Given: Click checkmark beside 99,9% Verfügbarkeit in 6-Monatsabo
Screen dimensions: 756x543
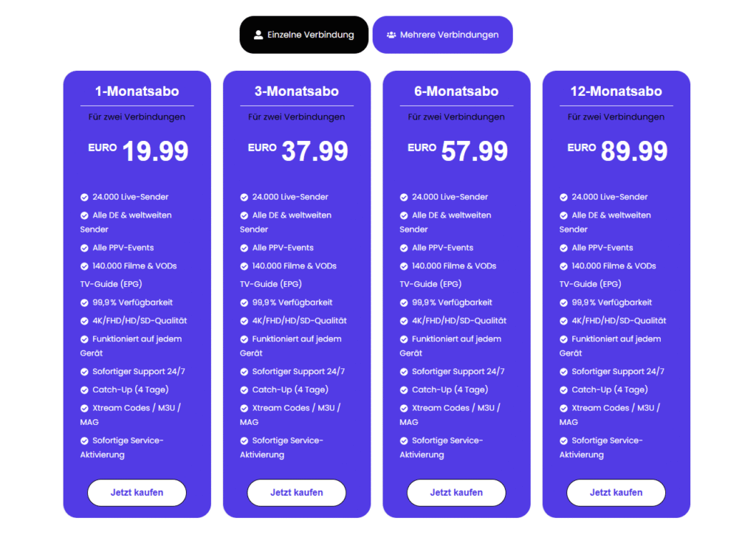Looking at the screenshot, I should coord(404,302).
